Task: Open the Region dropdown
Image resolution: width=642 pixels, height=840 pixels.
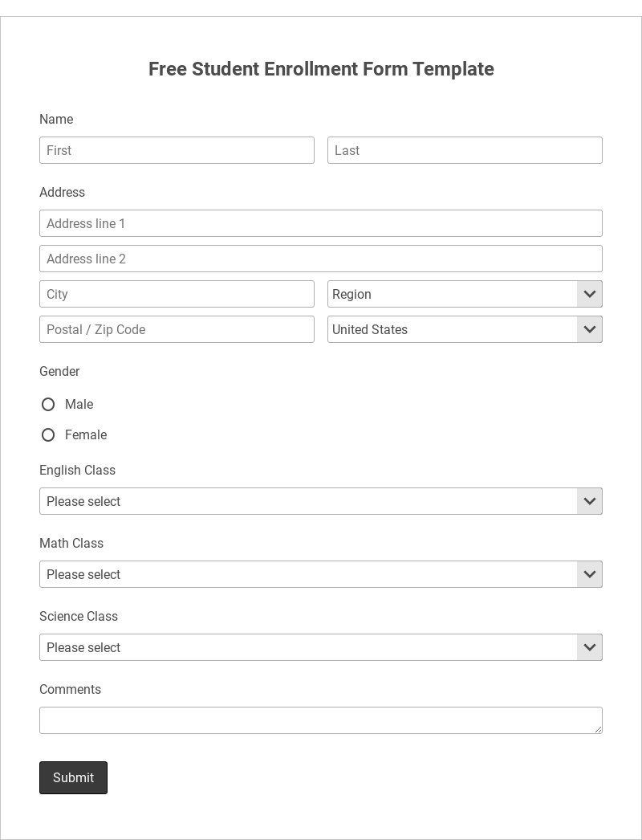Action: point(452,294)
